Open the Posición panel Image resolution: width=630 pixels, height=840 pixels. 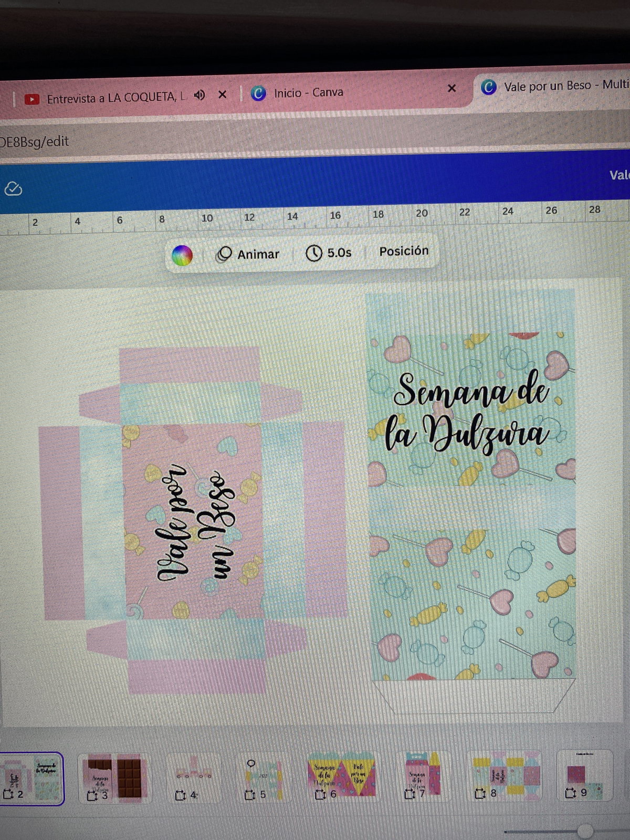[404, 251]
